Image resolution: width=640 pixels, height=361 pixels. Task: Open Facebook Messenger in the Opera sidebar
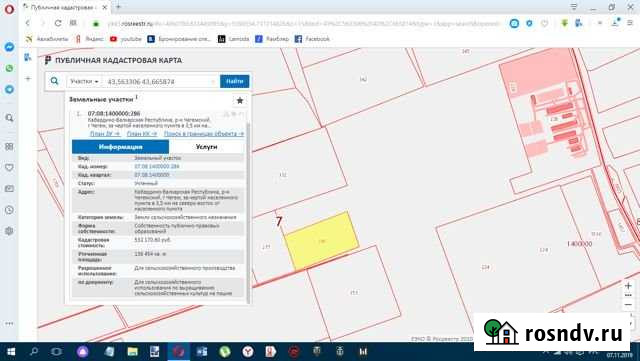click(9, 47)
